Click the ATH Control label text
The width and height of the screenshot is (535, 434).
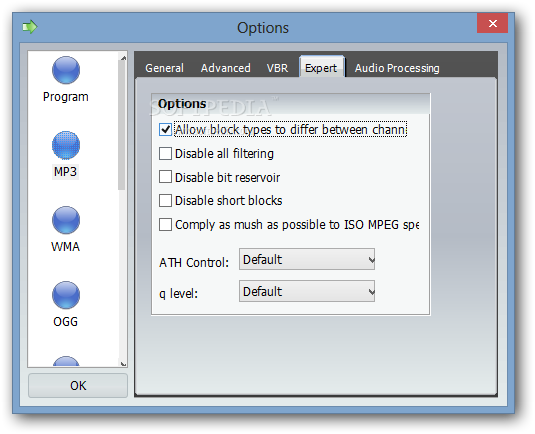(194, 263)
